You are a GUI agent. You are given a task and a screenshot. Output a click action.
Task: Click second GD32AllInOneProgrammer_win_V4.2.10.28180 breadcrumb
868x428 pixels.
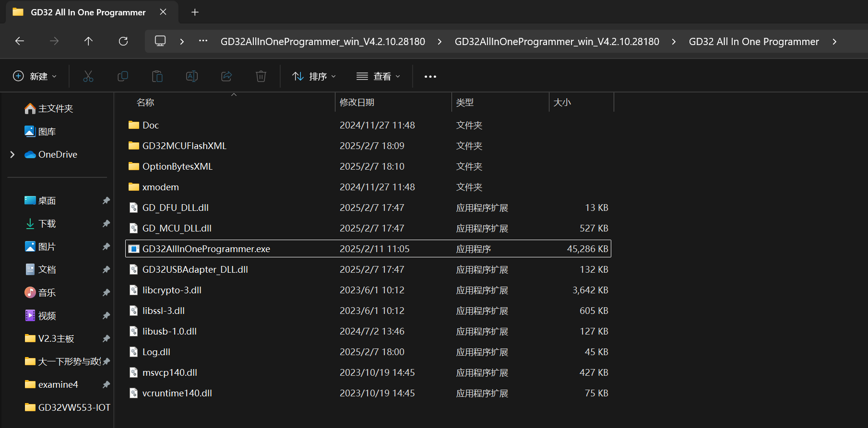(x=557, y=42)
